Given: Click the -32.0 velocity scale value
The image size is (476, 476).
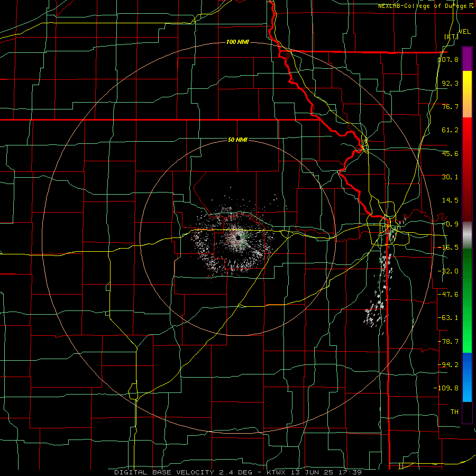Looking at the screenshot, I should [x=448, y=271].
